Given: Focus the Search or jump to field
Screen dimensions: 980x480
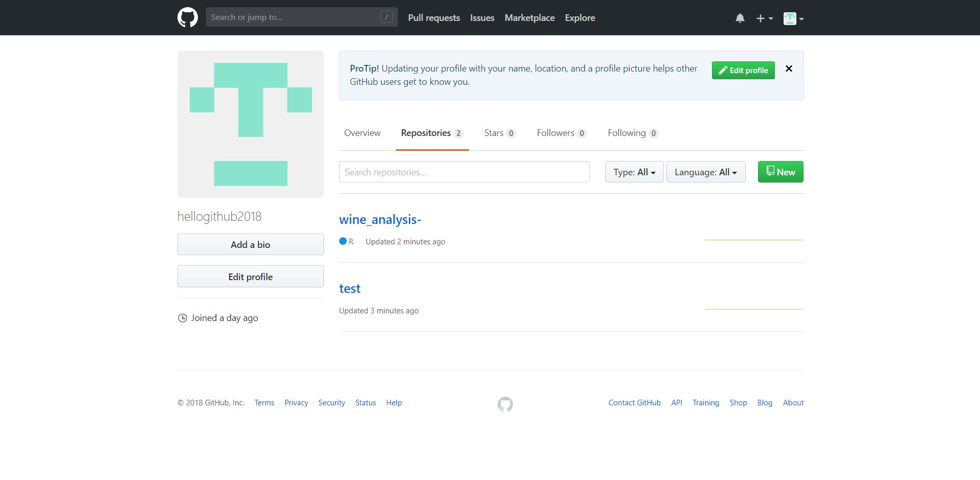Looking at the screenshot, I should tap(302, 17).
